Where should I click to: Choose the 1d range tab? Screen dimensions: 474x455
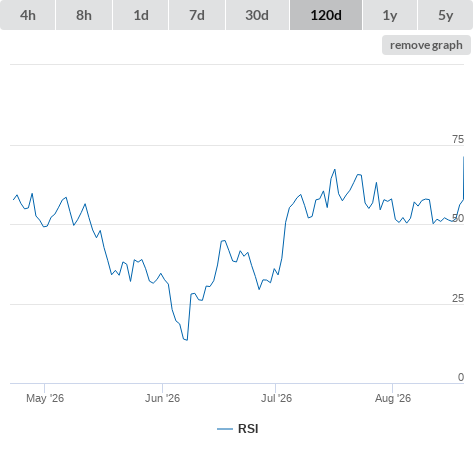(141, 15)
